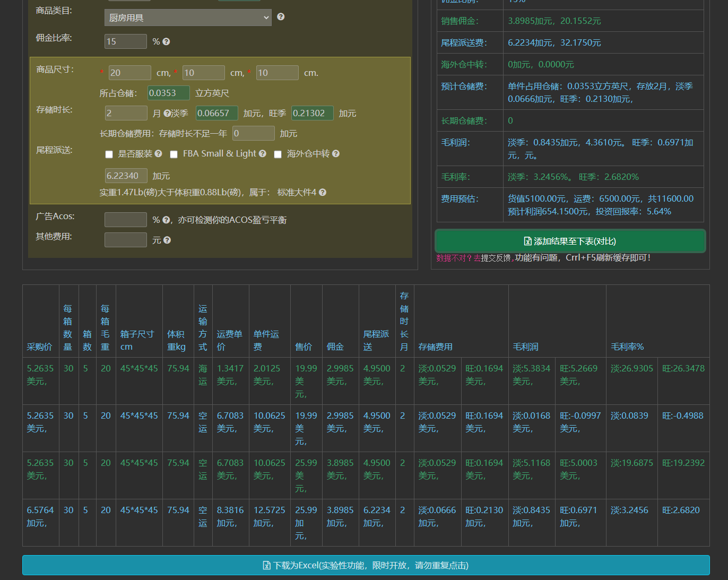This screenshot has height=580, width=728.
Task: Click help icon beside 广告Acos percent
Action: [166, 220]
